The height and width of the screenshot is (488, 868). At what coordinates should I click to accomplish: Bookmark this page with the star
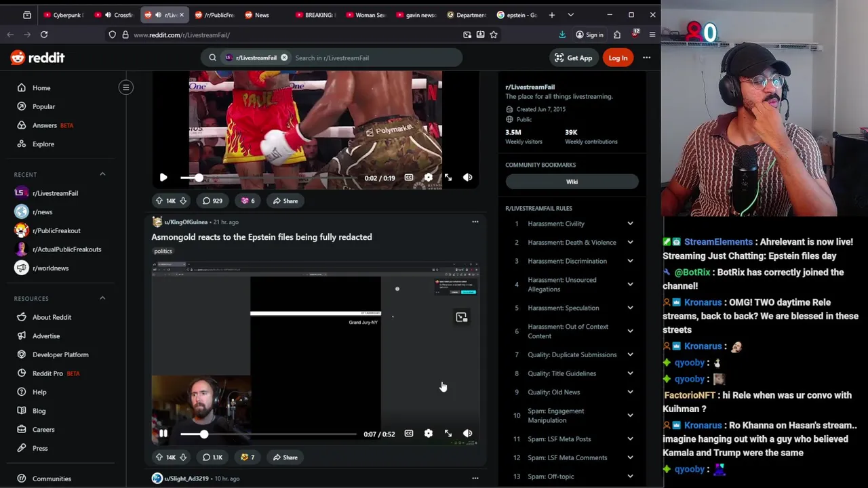click(x=494, y=35)
